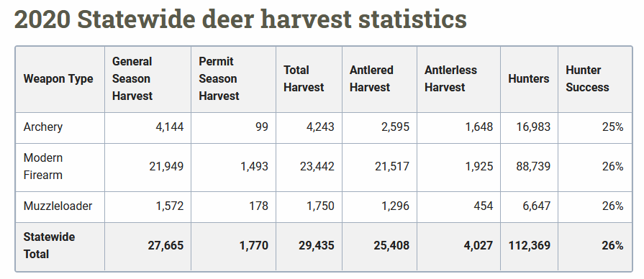Image resolution: width=644 pixels, height=279 pixels.
Task: Select the 112,369 total hunters cell
Action: click(x=530, y=245)
